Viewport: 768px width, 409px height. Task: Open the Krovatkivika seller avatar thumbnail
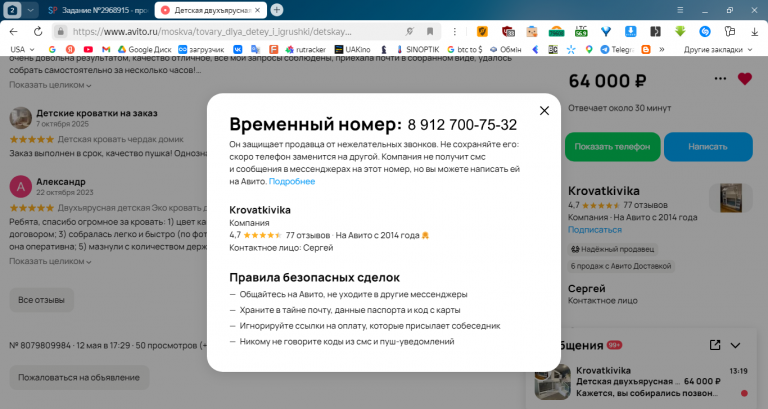pos(730,198)
